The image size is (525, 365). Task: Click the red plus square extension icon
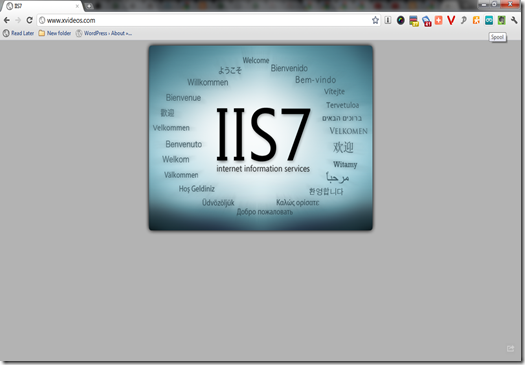pos(439,20)
